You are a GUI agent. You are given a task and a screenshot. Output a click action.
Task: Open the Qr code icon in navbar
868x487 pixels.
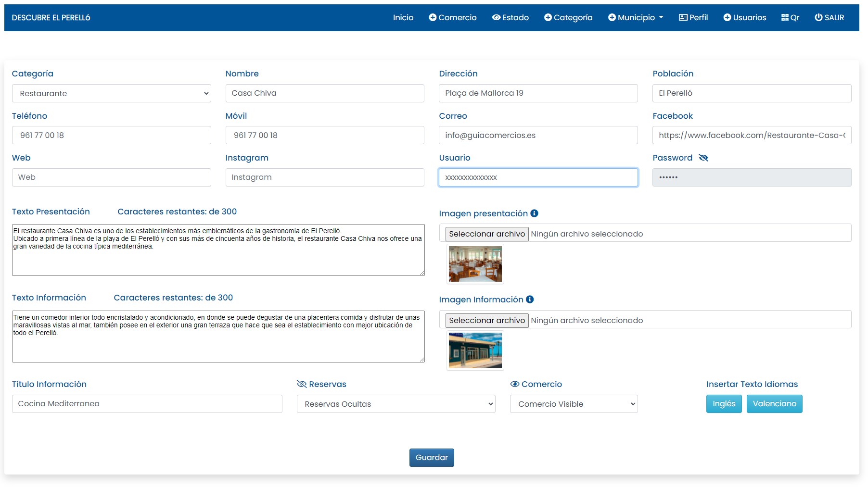coord(785,18)
